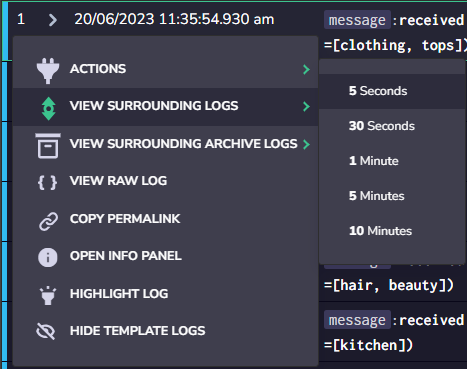
Task: Pick 1 Minute surrounding range
Action: pos(392,161)
